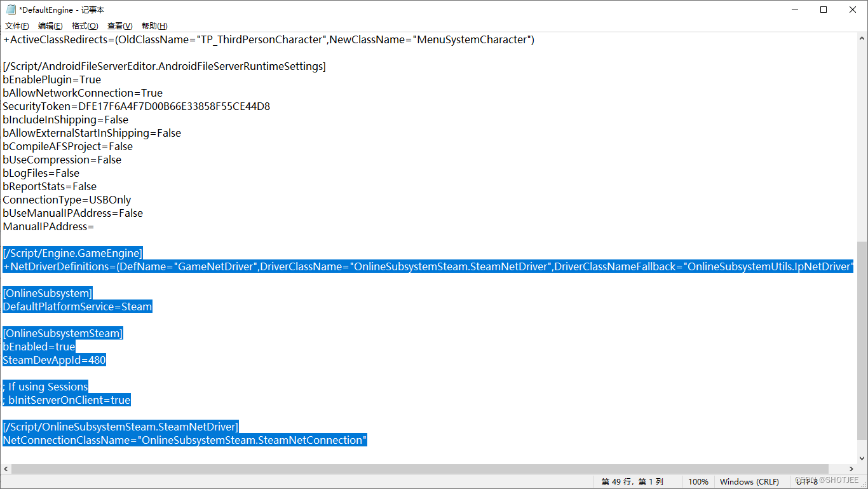This screenshot has width=868, height=489.
Task: Click the bAllowExternalStartInShipping=False line
Action: 92,133
